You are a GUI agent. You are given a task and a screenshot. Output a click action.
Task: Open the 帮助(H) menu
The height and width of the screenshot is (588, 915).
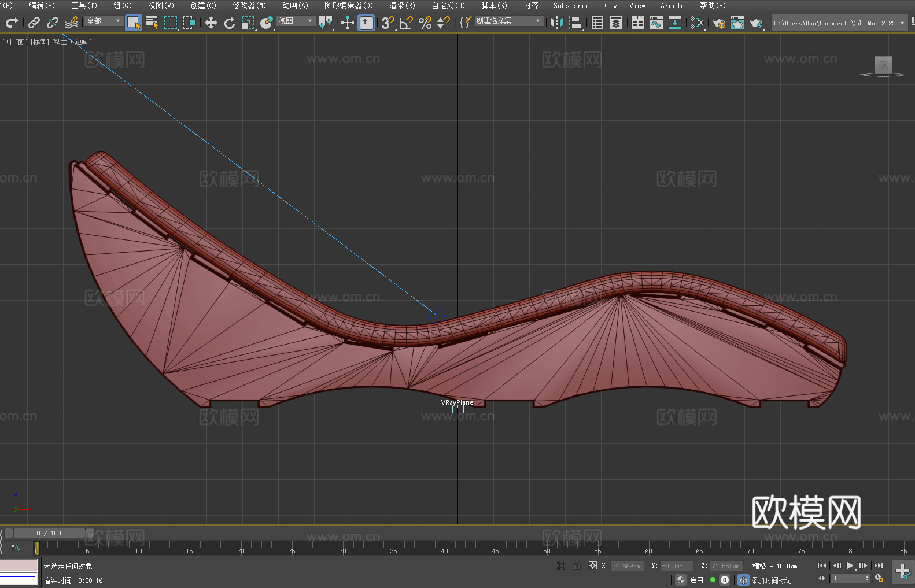(713, 5)
